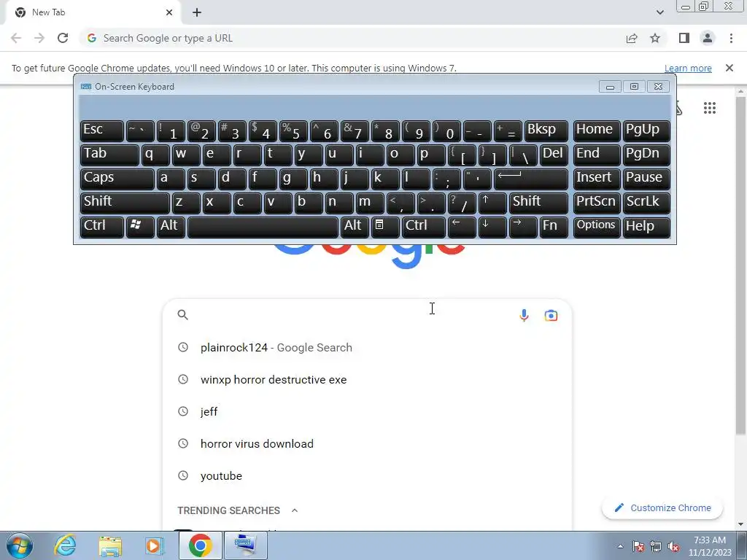
Task: Pick the youtube search suggestion
Action: (x=367, y=475)
